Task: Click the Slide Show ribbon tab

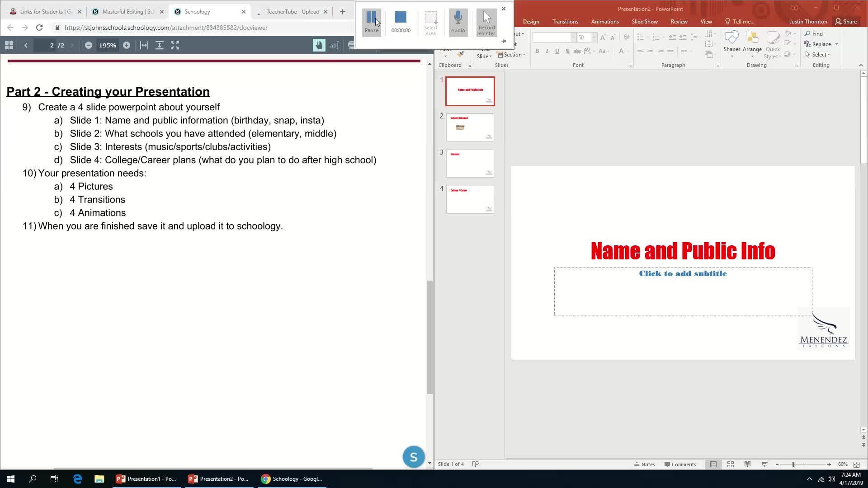Action: [645, 21]
